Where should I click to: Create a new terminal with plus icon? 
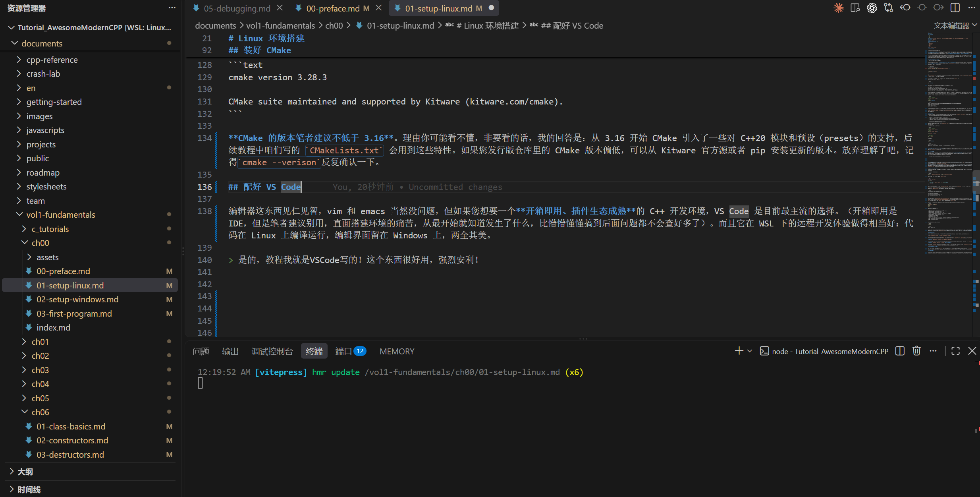(739, 351)
